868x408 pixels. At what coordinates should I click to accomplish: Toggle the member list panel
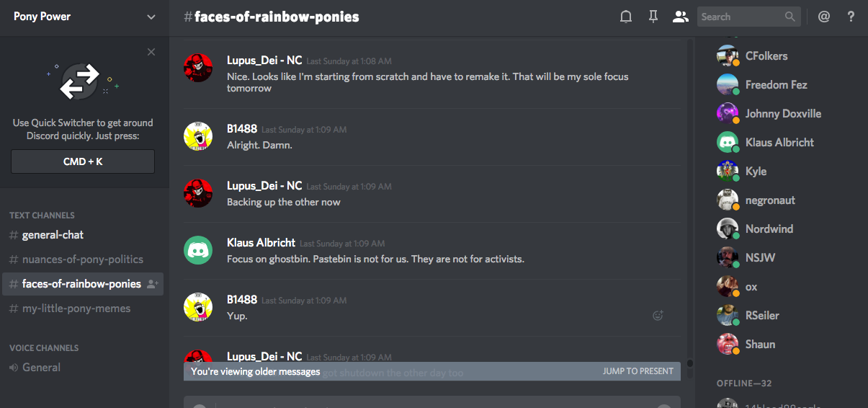tap(680, 17)
